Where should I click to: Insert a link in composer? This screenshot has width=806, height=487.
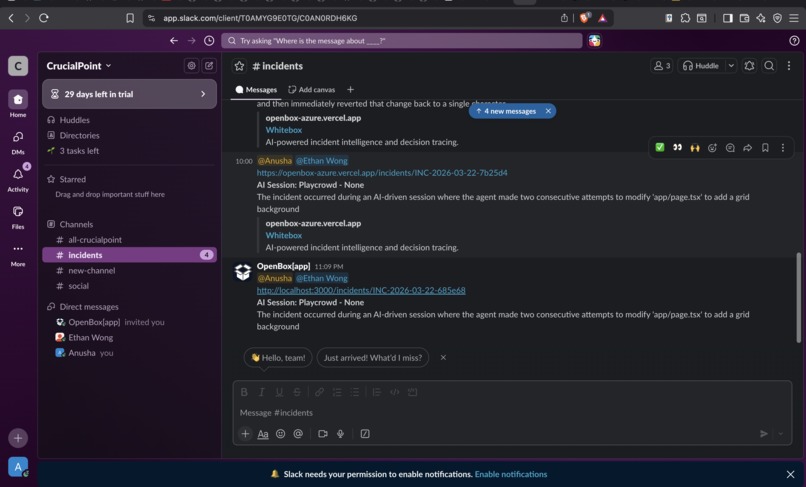pyautogui.click(x=319, y=392)
